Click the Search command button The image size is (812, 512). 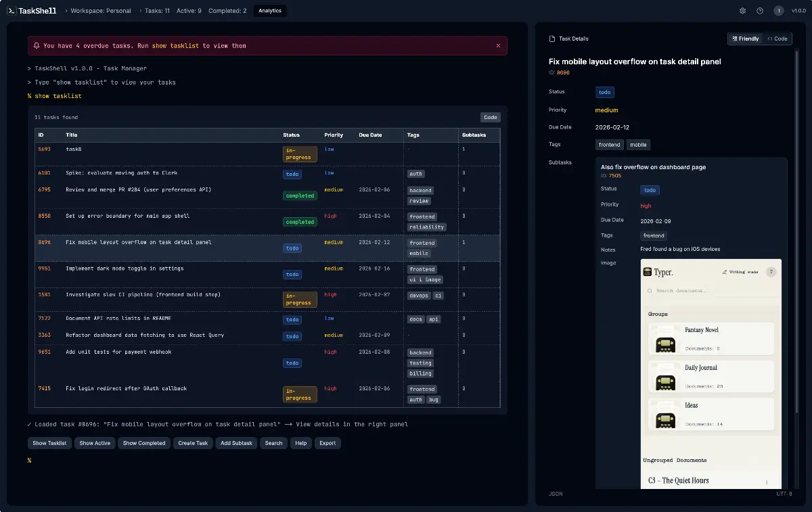coord(273,443)
